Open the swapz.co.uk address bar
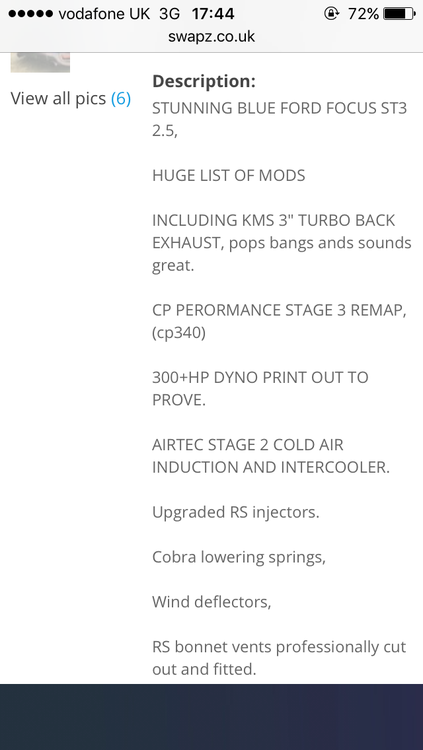 tap(212, 37)
